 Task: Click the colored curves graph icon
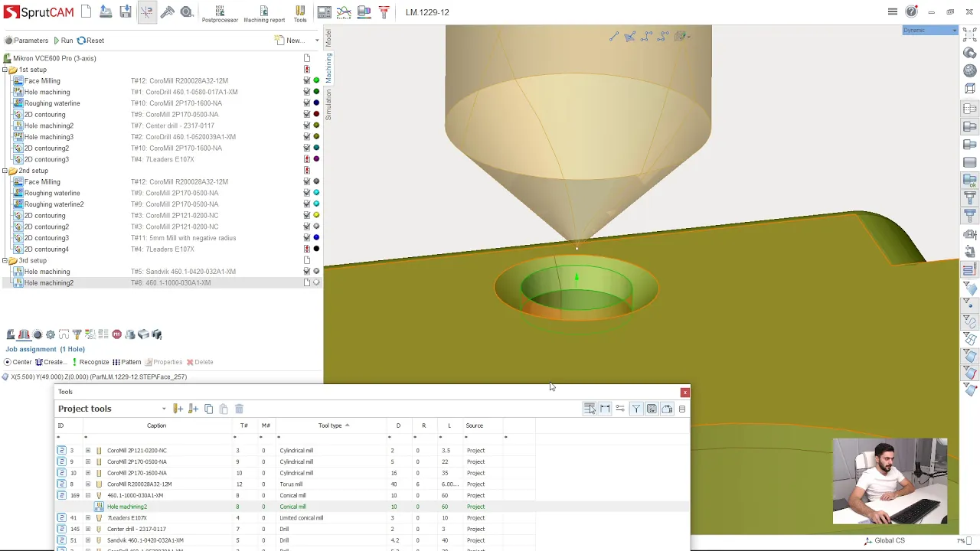pos(345,12)
